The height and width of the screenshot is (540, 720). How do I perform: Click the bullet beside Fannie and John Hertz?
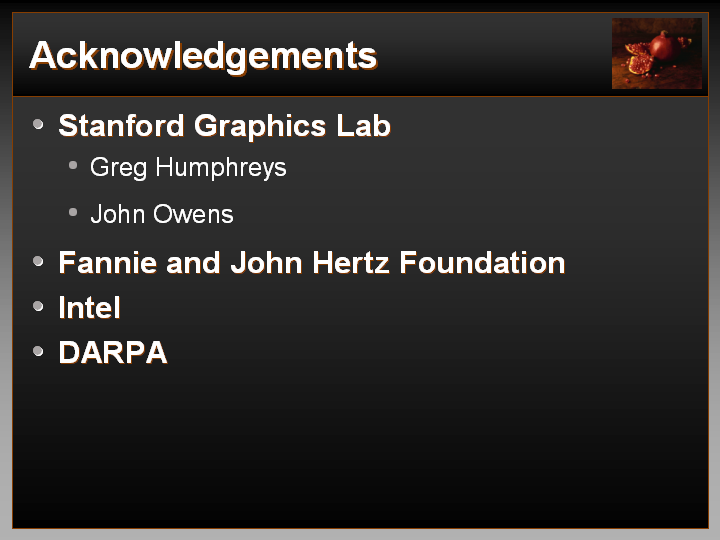(38, 262)
